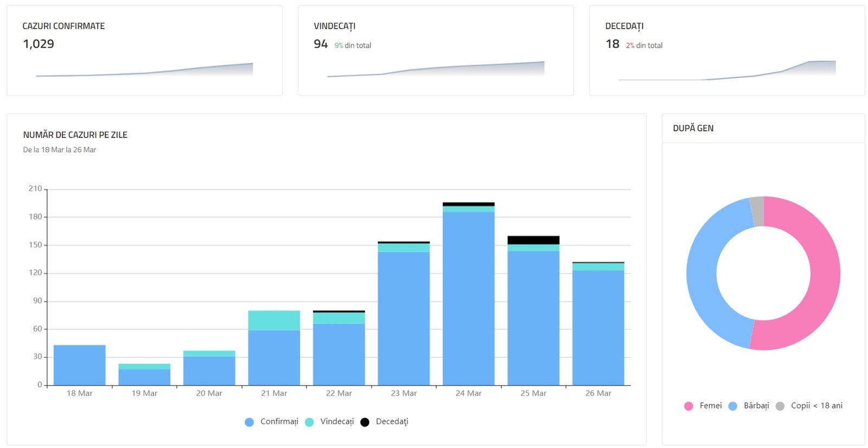Click teal Vindecați segment on 21 Mar bar
Screen dimensions: 868x448
274,321
